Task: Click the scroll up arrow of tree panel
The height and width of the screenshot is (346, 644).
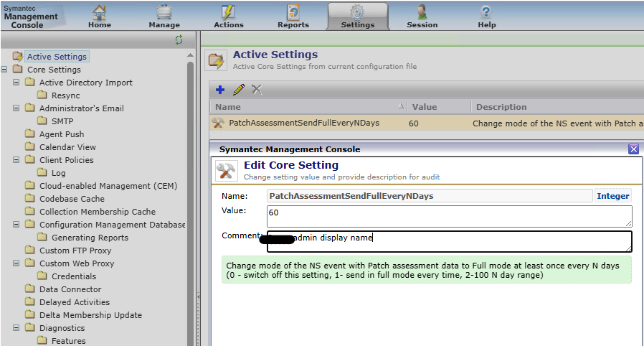Action: tap(190, 55)
